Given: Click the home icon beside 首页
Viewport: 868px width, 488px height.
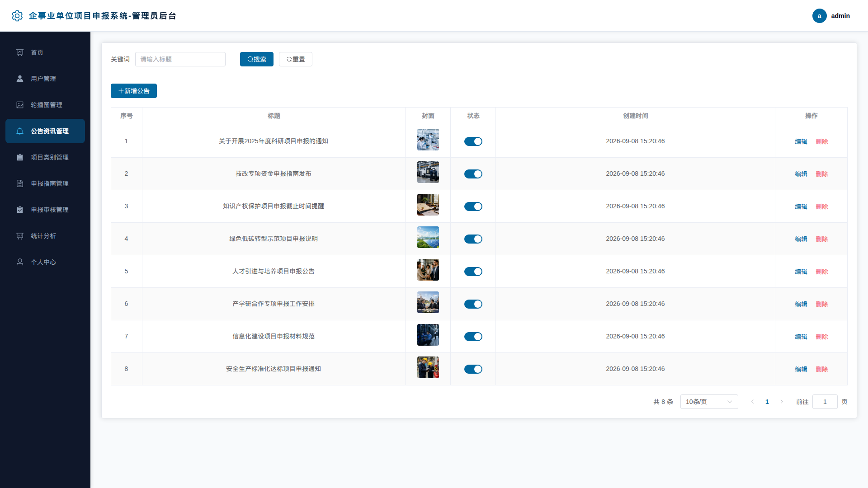Looking at the screenshot, I should (20, 52).
